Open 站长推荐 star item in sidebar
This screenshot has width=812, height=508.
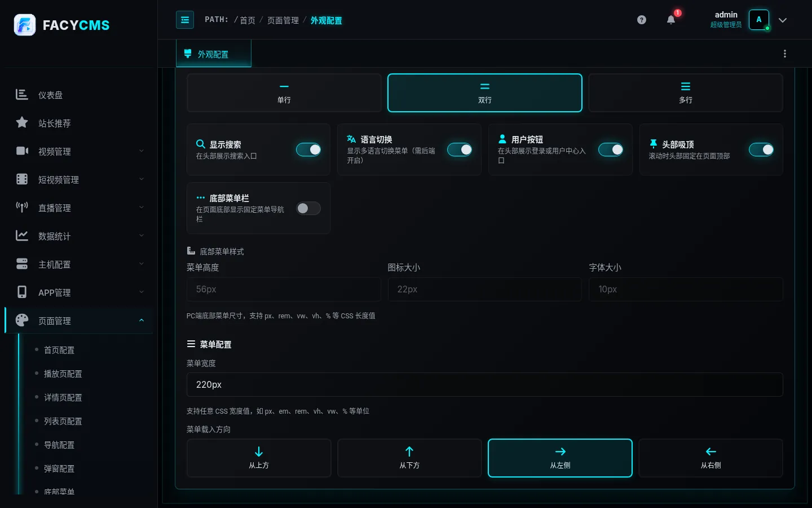pyautogui.click(x=79, y=123)
